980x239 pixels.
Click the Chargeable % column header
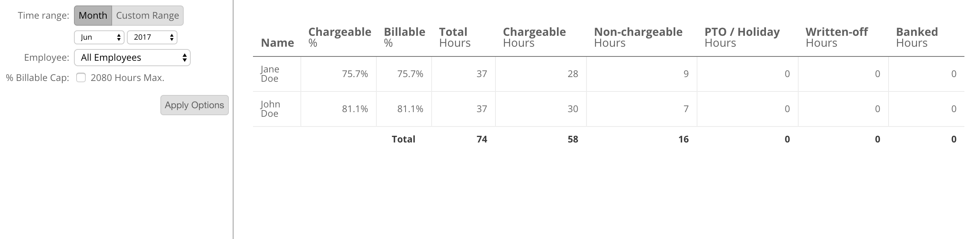point(340,37)
